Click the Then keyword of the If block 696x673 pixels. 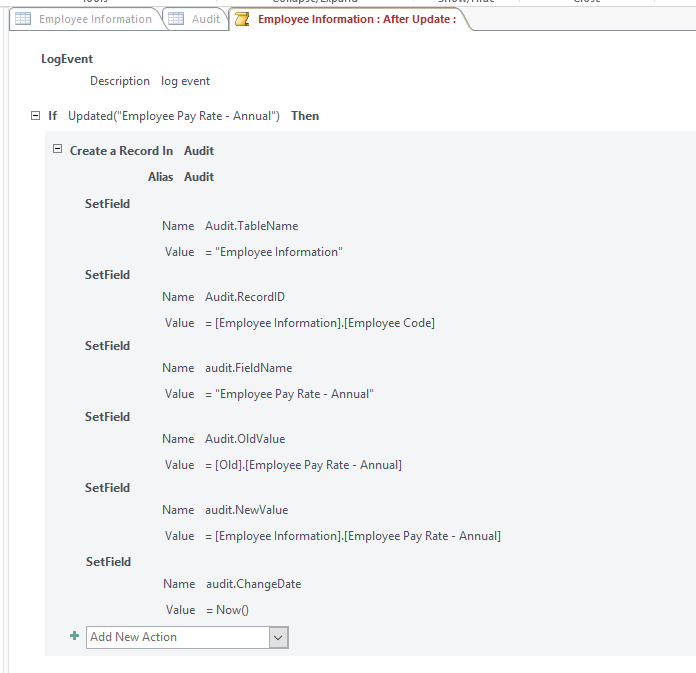coord(305,116)
